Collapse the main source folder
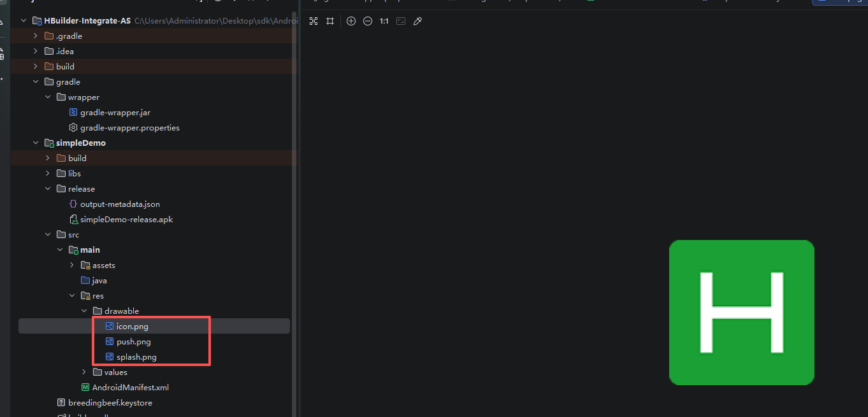Screen dimensions: 868x417 60,250
